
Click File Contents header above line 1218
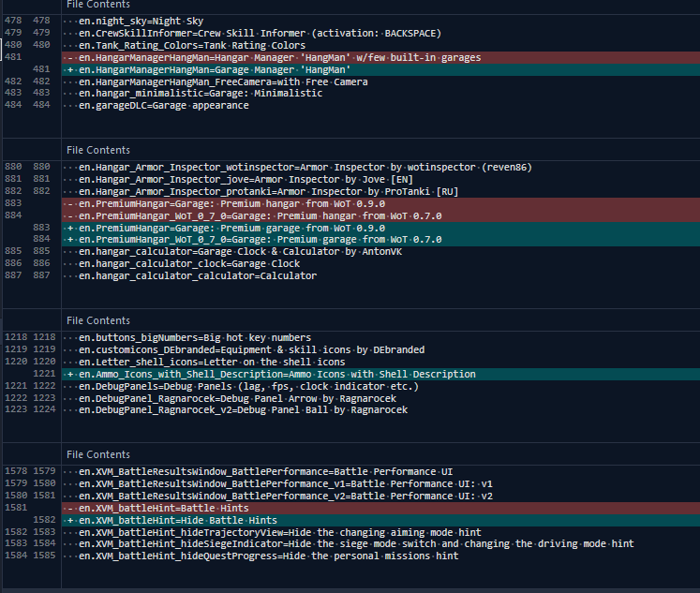[x=98, y=320]
